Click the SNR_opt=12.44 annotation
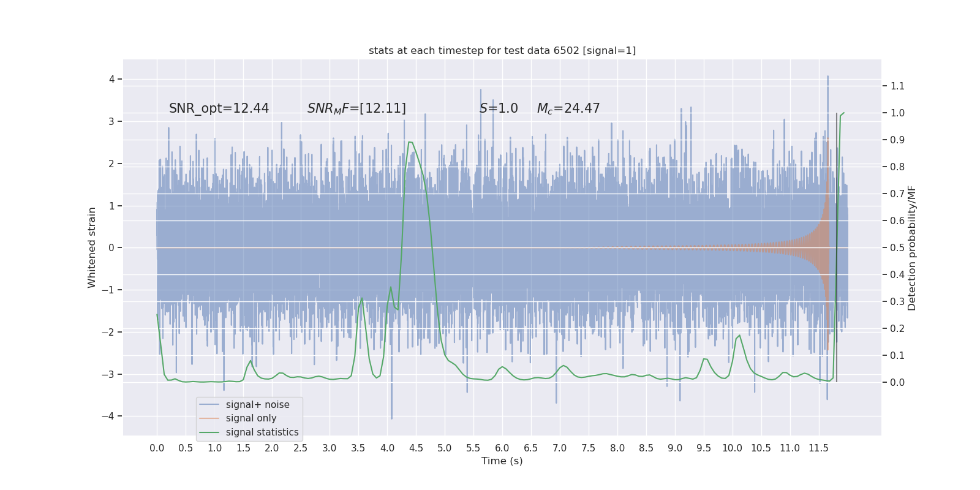Viewport: 980px width, 490px height. click(x=219, y=108)
